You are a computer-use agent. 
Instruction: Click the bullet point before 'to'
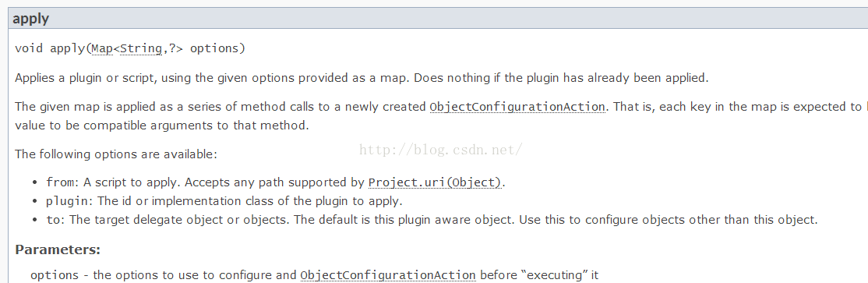coord(35,221)
